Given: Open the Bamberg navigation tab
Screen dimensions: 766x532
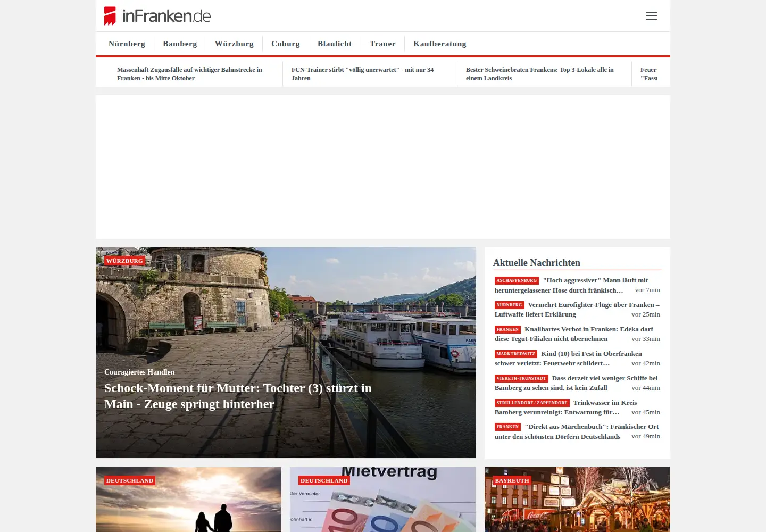Looking at the screenshot, I should [x=180, y=44].
